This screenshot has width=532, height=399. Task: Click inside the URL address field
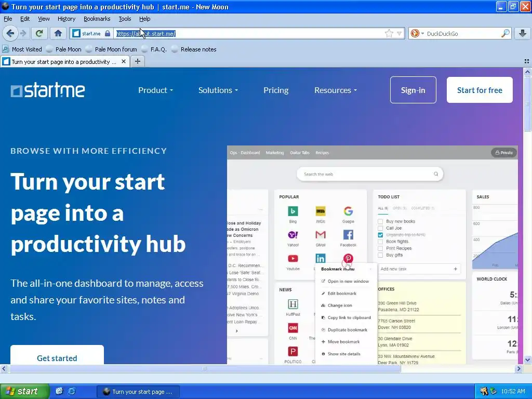coord(249,33)
